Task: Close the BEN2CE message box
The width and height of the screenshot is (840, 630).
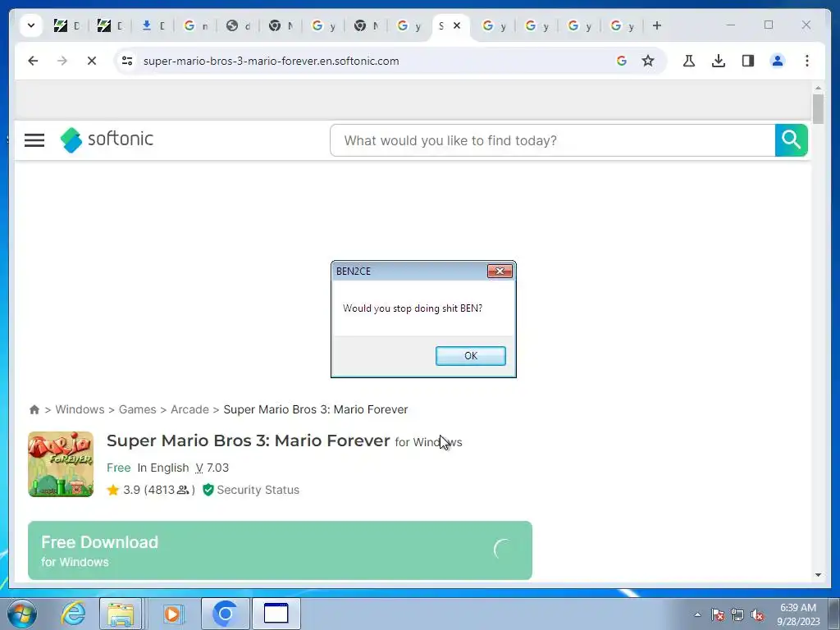Action: [x=500, y=271]
